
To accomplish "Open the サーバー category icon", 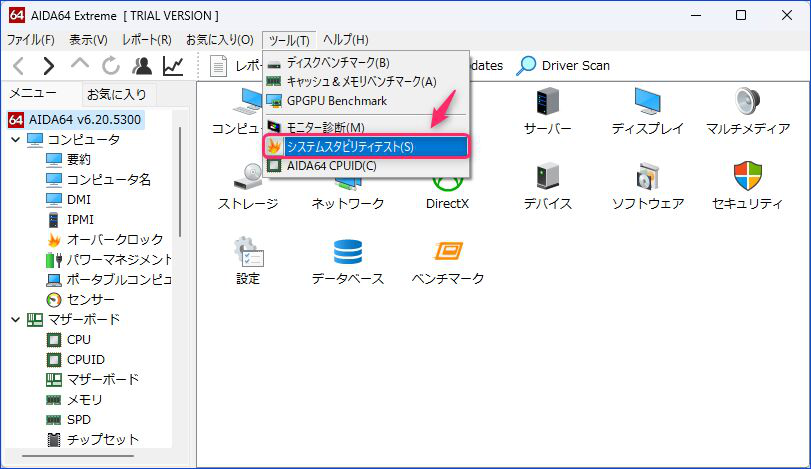I will pyautogui.click(x=547, y=101).
